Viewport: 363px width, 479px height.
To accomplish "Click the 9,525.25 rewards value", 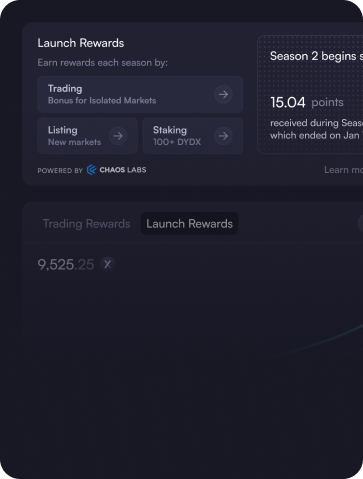I will [x=66, y=265].
